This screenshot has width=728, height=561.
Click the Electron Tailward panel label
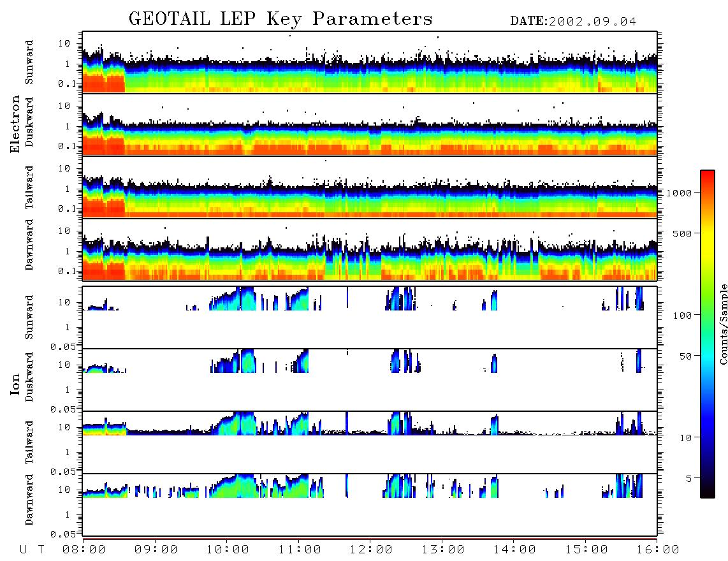pyautogui.click(x=29, y=187)
